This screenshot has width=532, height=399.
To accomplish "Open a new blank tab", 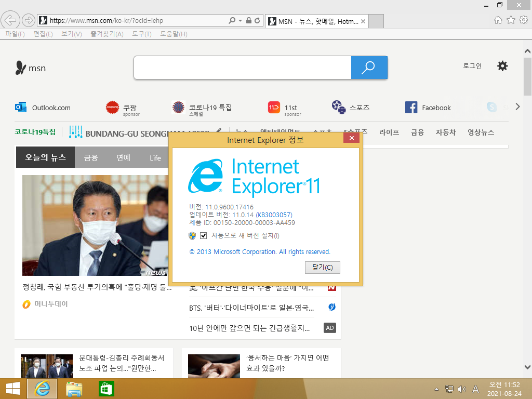I will pos(376,21).
